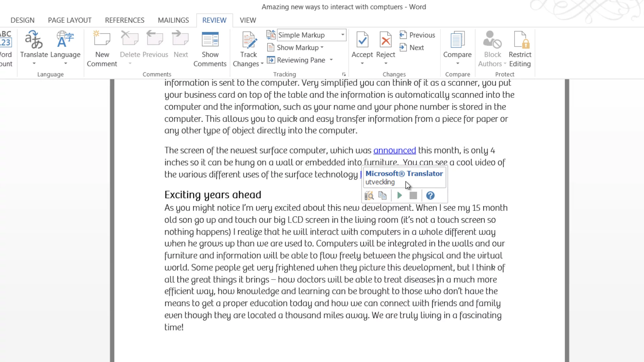Open the Simple Markup dropdown
The width and height of the screenshot is (644, 362).
point(342,35)
